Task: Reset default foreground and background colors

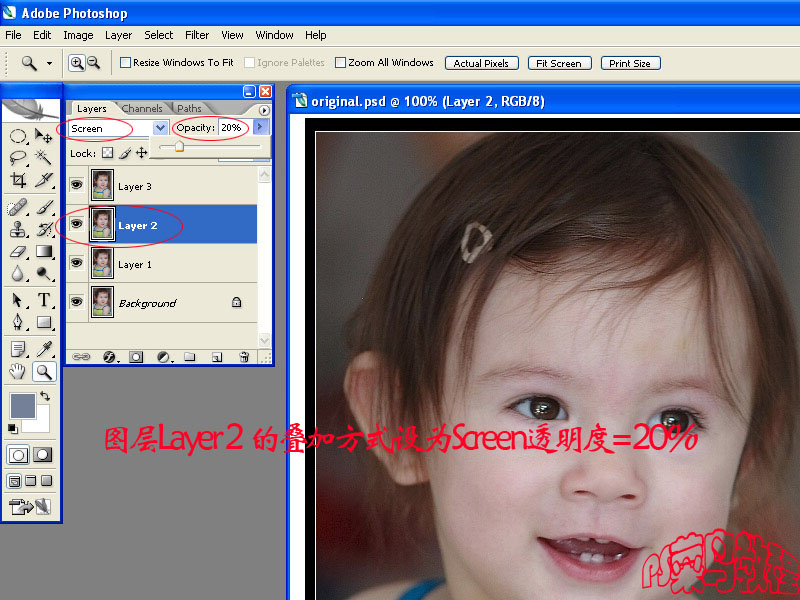Action: [13, 428]
